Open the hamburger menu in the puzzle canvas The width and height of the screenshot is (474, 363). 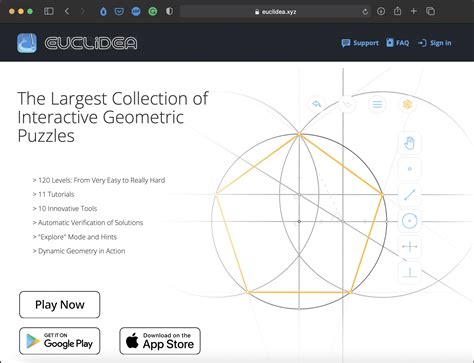coord(377,105)
